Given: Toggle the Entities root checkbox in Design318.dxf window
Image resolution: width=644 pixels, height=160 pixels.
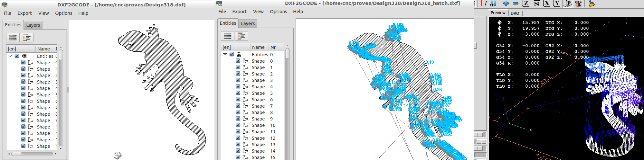Looking at the screenshot, I should coord(17,56).
